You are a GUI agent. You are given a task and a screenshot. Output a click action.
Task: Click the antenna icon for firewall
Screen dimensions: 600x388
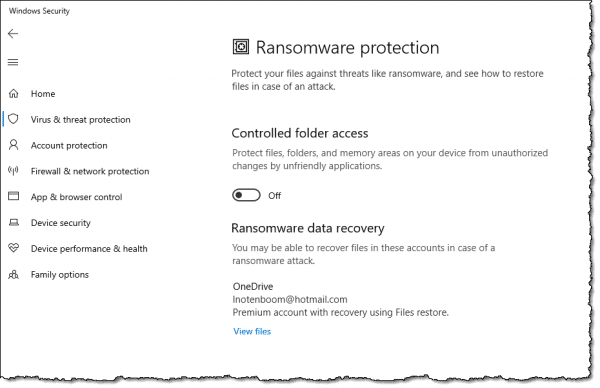[13, 171]
